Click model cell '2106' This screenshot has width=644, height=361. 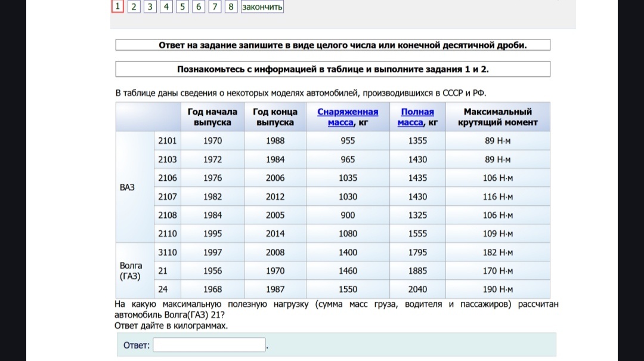point(168,178)
